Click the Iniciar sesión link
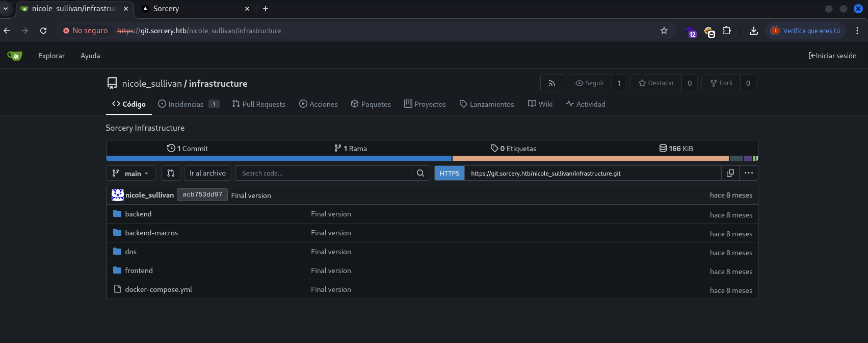868x343 pixels. pyautogui.click(x=832, y=56)
